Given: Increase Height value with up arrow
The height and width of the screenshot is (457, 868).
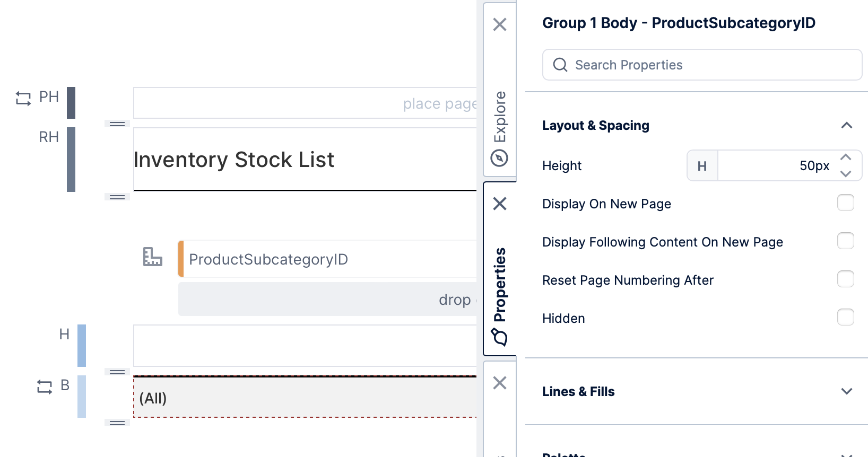Looking at the screenshot, I should (x=846, y=157).
